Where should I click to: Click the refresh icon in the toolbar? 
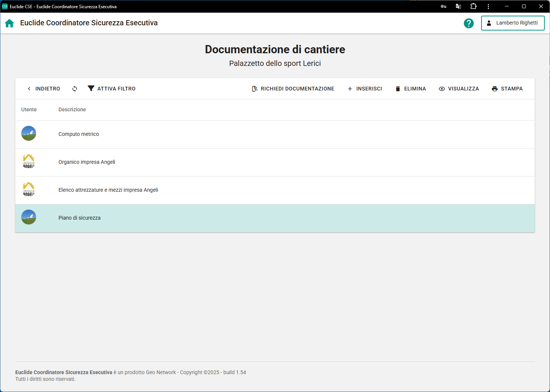(74, 89)
